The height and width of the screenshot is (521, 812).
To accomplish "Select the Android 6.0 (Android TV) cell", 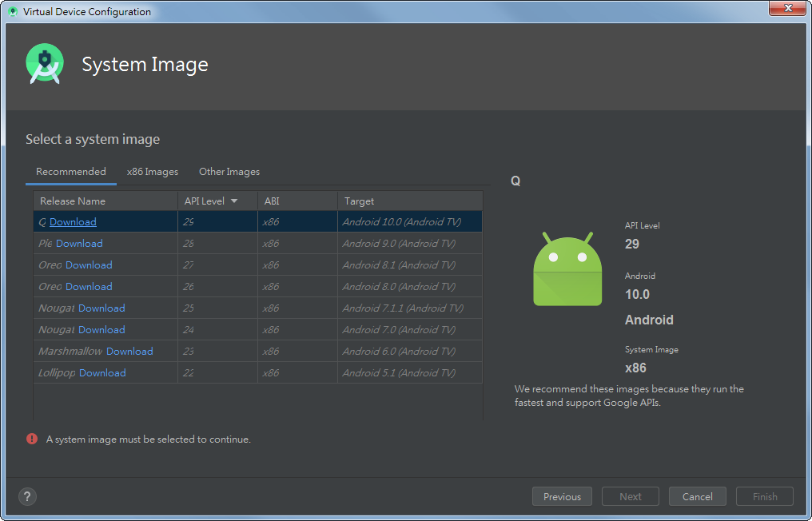I will pos(410,351).
